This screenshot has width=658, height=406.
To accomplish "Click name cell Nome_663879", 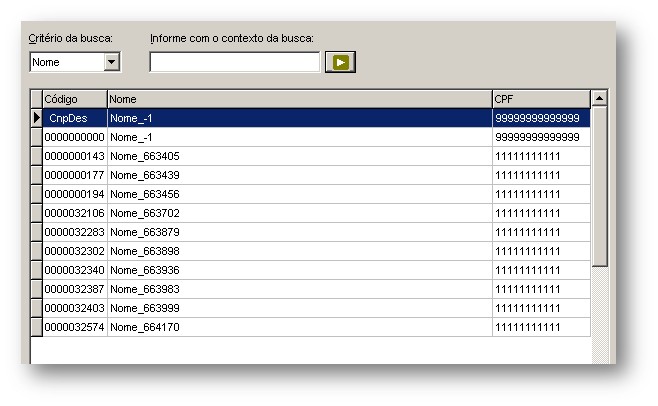I will (x=300, y=232).
